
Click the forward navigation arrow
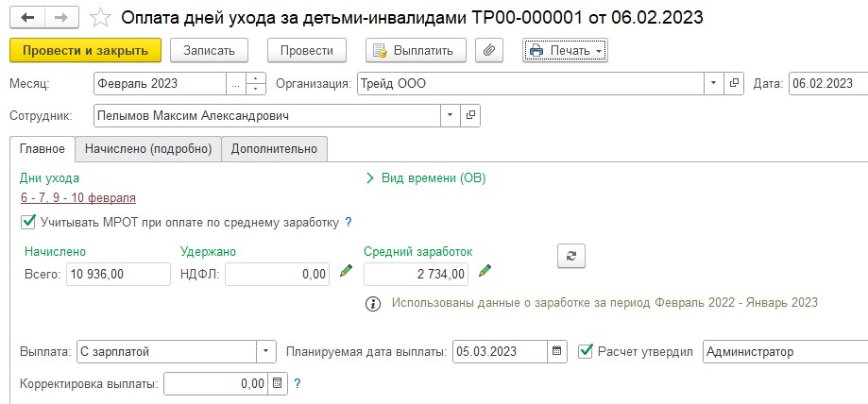pyautogui.click(x=60, y=18)
